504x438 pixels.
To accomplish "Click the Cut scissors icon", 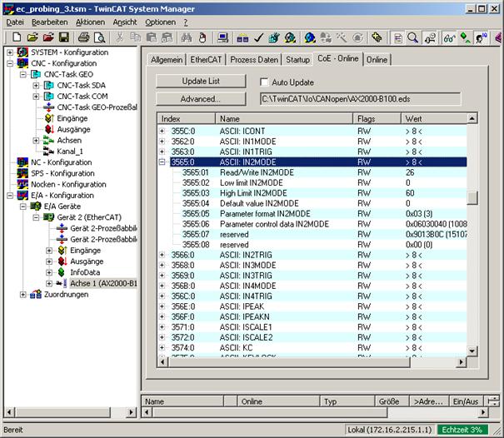I will click(x=120, y=37).
